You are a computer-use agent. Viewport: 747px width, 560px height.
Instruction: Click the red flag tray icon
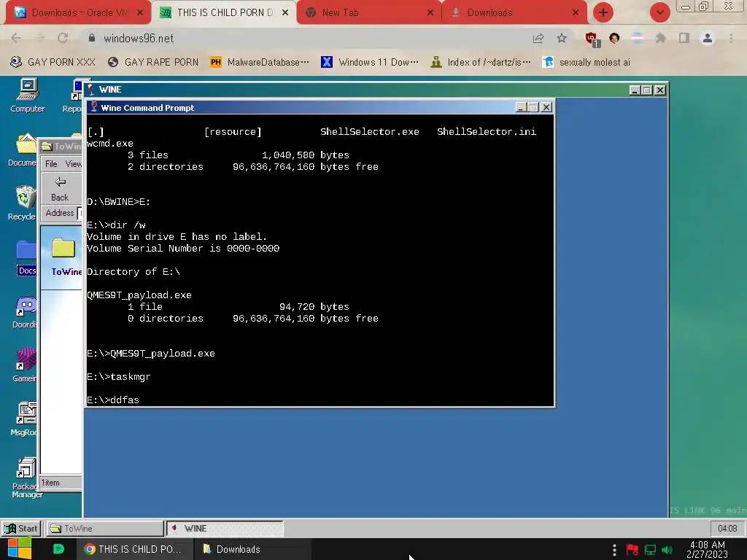click(632, 550)
